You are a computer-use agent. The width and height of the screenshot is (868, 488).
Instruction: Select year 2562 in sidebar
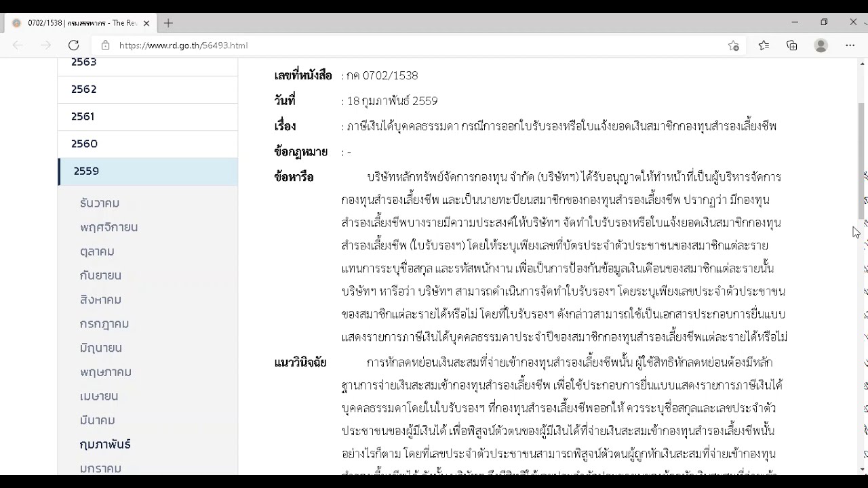tap(148, 89)
